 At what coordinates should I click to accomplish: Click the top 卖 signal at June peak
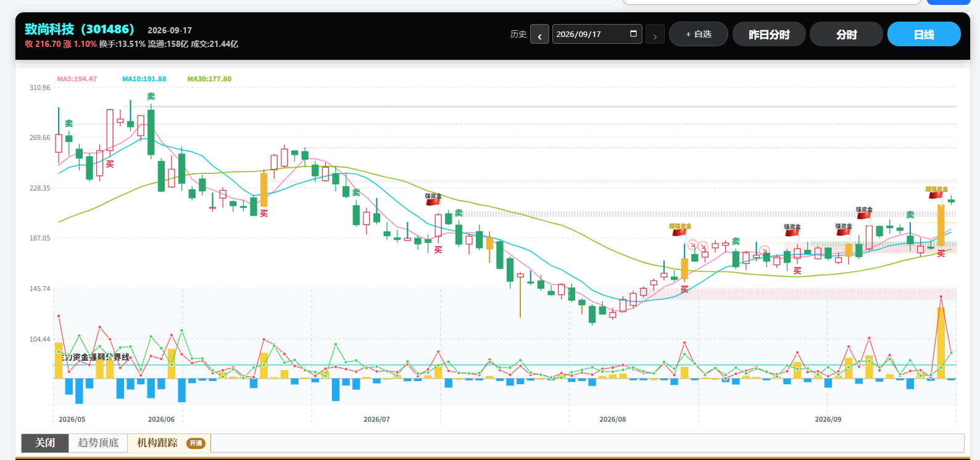pyautogui.click(x=151, y=96)
